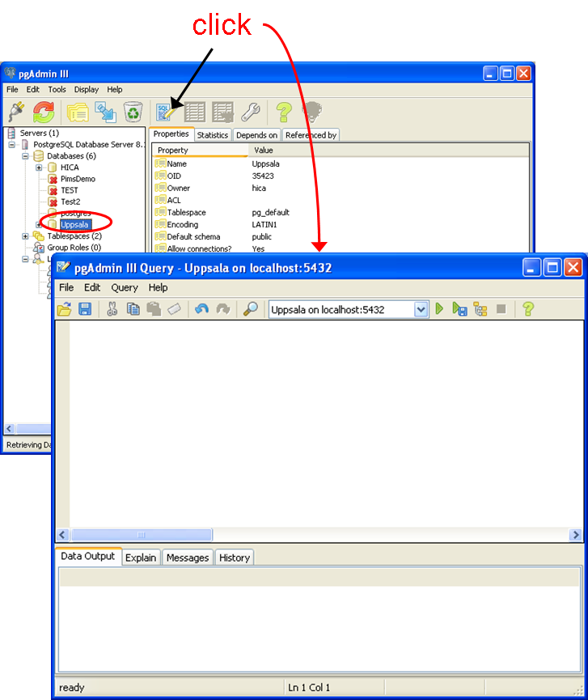Open the Query menu in Query window
Viewport: 588px width, 700px height.
125,287
